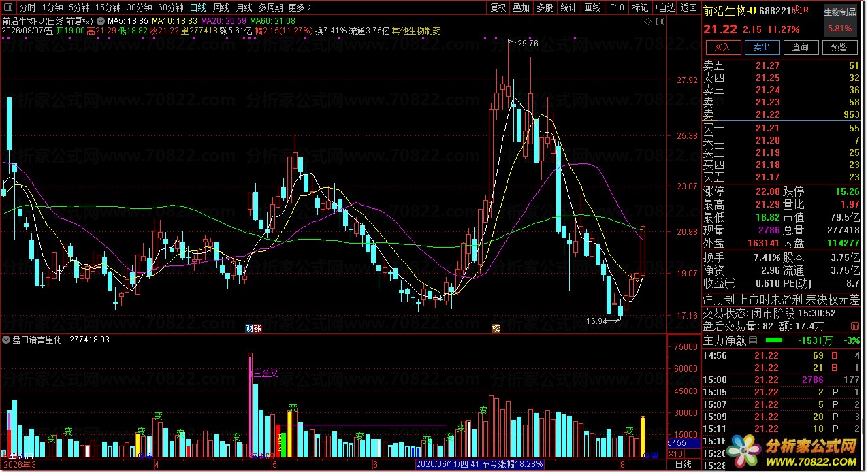Click the 5455 volume value box
868x473 pixels.
click(683, 443)
